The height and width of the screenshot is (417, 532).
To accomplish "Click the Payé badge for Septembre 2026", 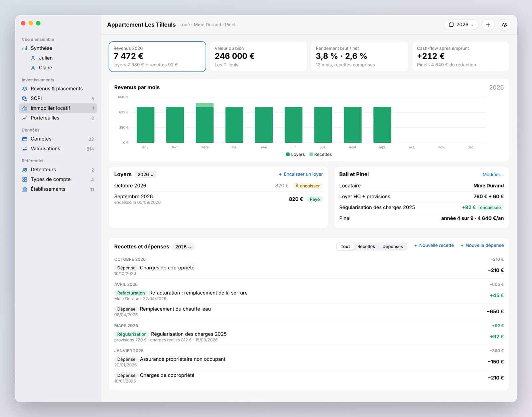I will 315,200.
